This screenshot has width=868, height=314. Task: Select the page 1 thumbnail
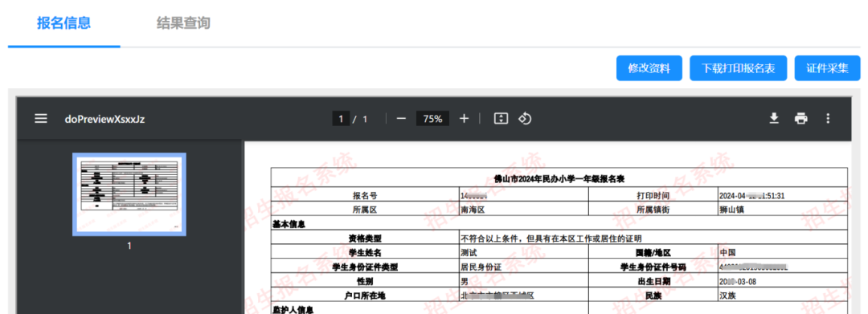click(x=129, y=194)
